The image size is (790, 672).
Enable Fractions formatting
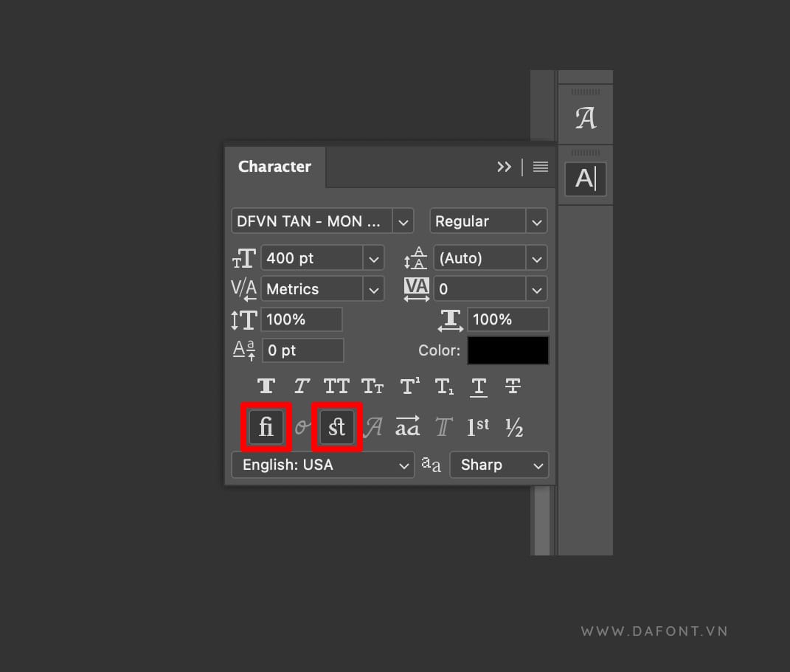pyautogui.click(x=514, y=426)
